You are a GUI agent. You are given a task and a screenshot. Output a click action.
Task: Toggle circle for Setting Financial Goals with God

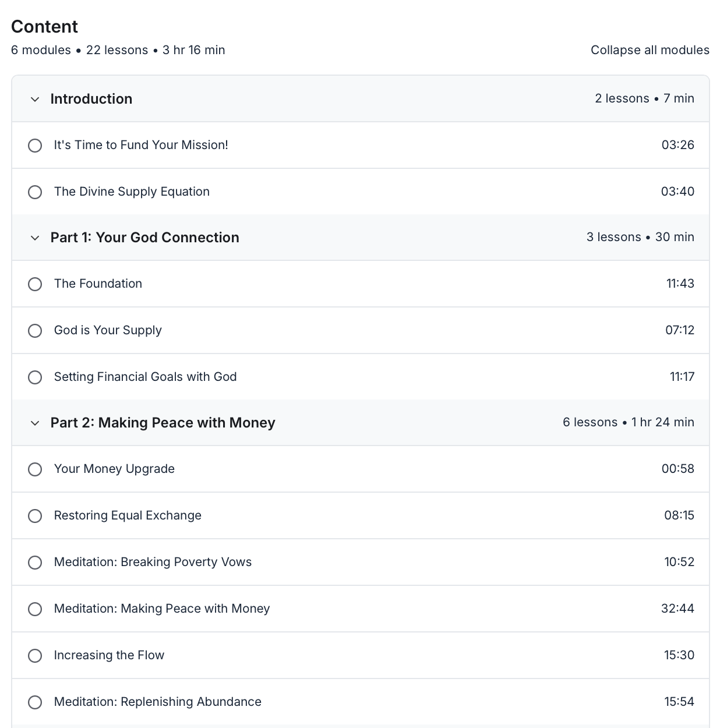(x=35, y=377)
